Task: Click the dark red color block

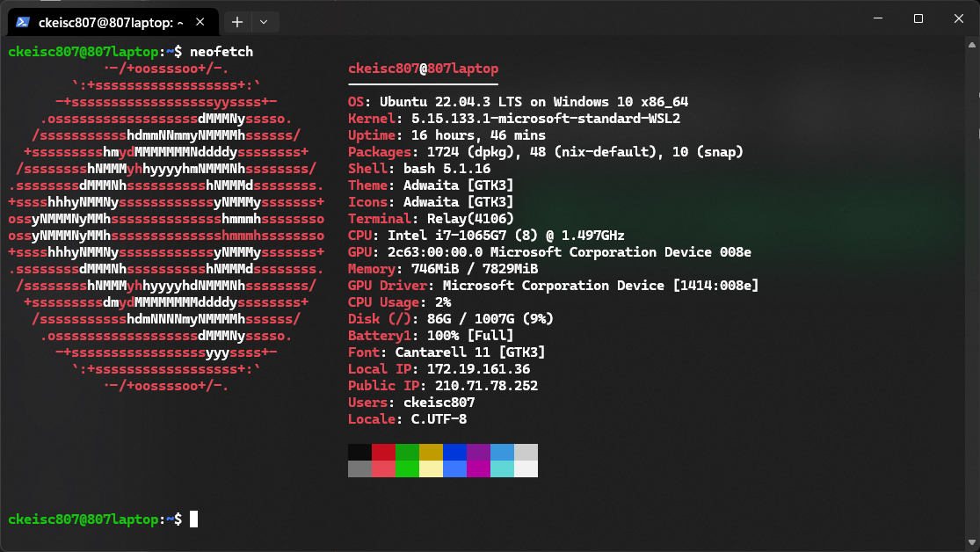Action: click(x=384, y=452)
